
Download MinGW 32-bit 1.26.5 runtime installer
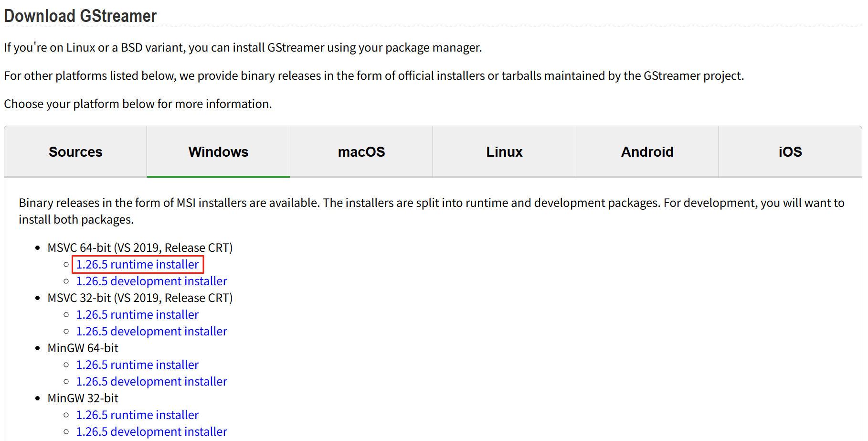[138, 415]
